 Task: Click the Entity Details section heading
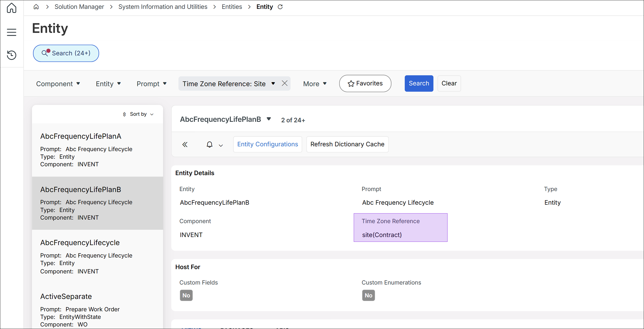coord(195,173)
